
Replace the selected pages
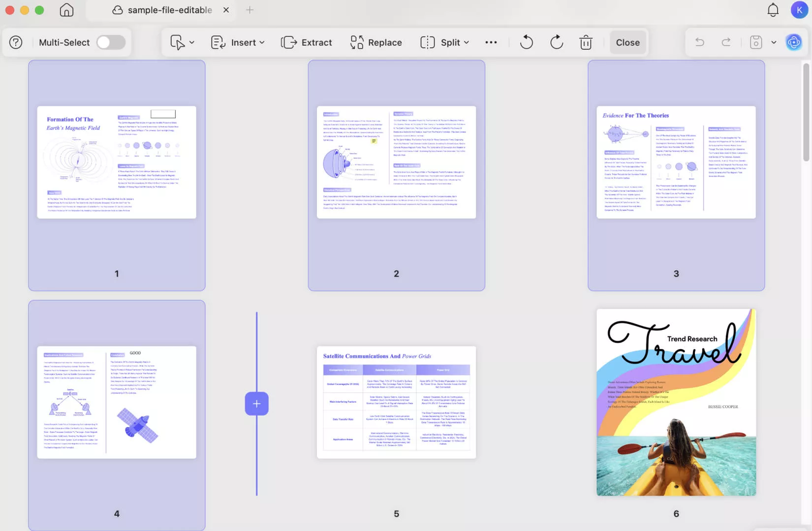pos(376,42)
